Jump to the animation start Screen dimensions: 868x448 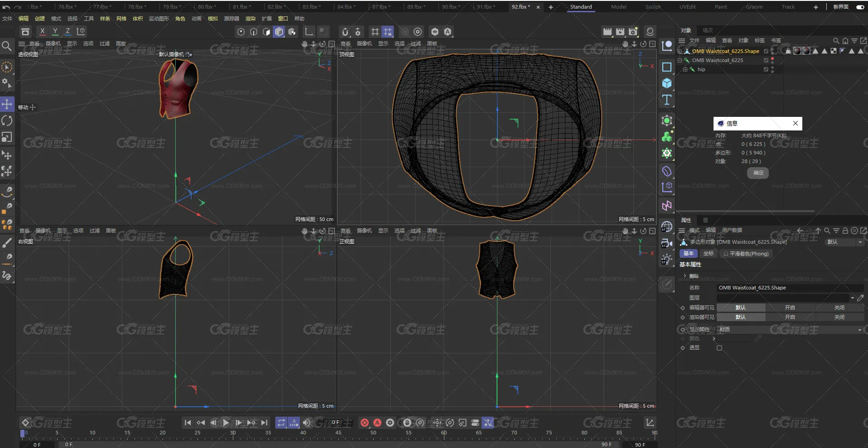188,423
